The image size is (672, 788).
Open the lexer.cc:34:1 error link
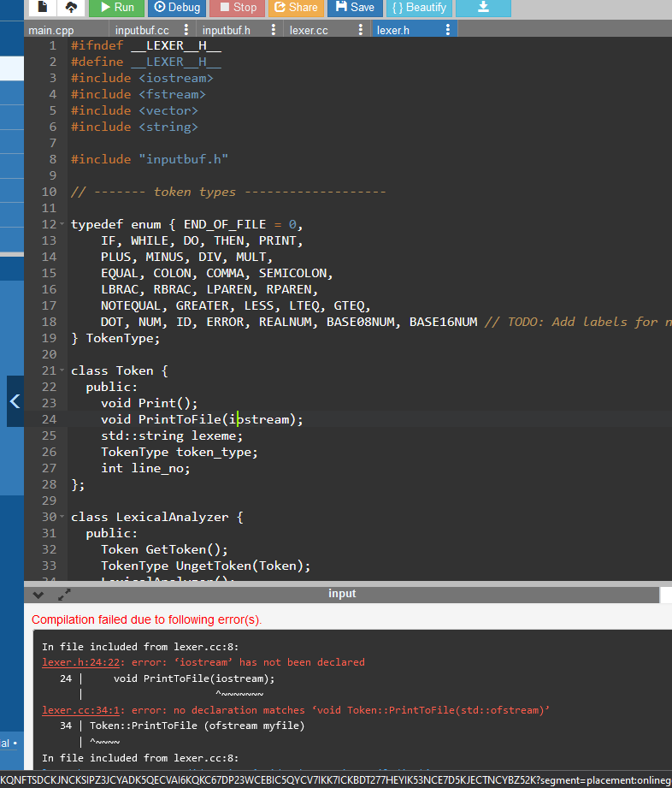point(81,710)
